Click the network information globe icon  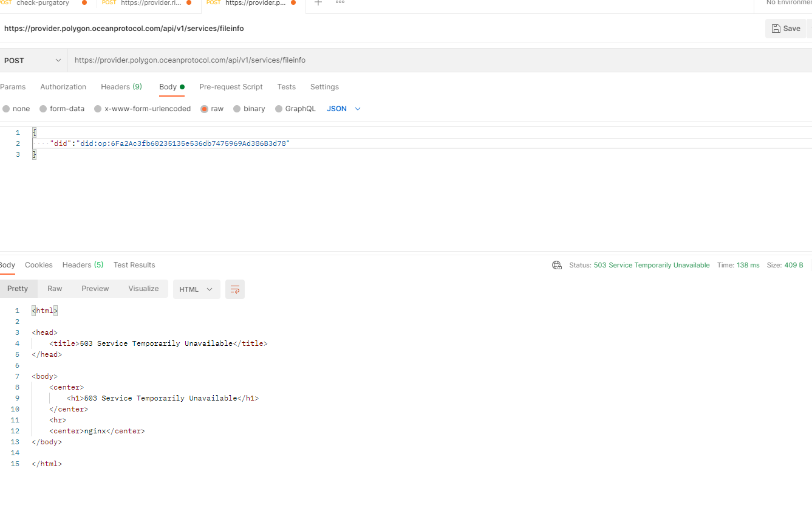coord(556,265)
